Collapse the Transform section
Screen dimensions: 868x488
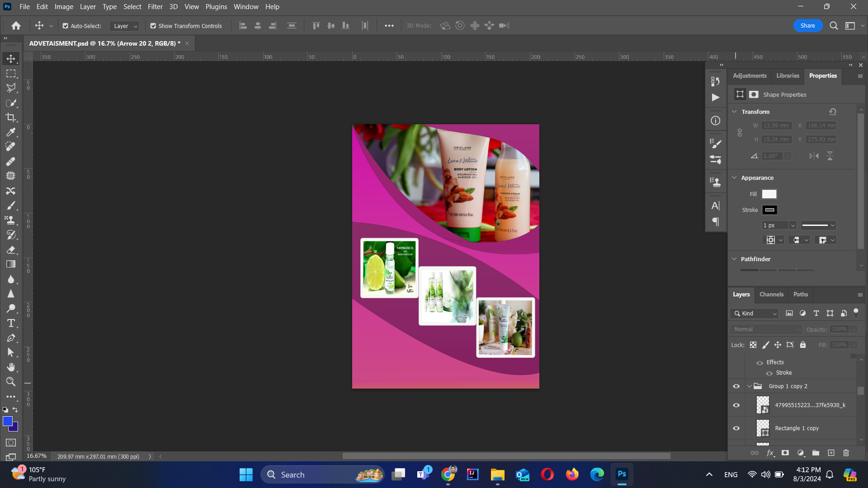[735, 112]
